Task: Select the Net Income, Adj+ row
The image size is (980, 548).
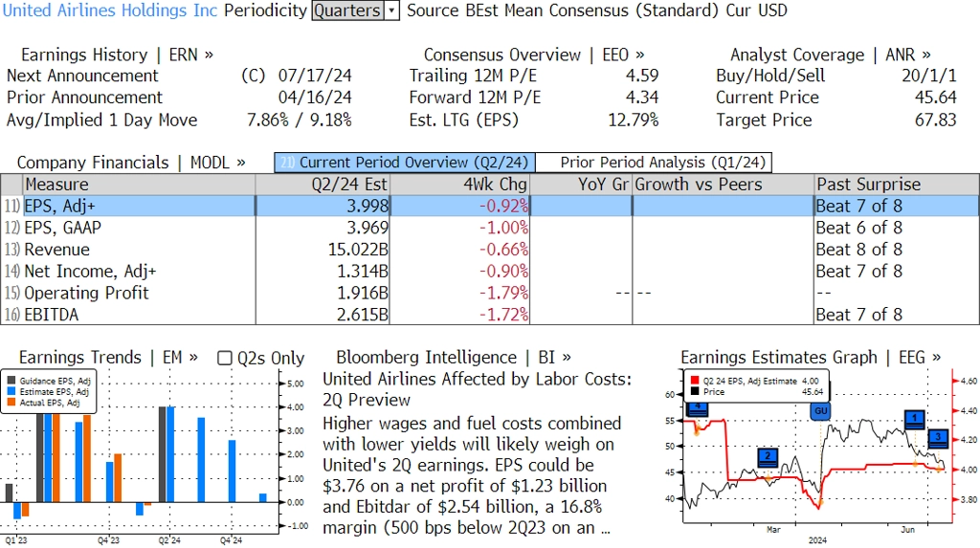Action: (x=490, y=272)
